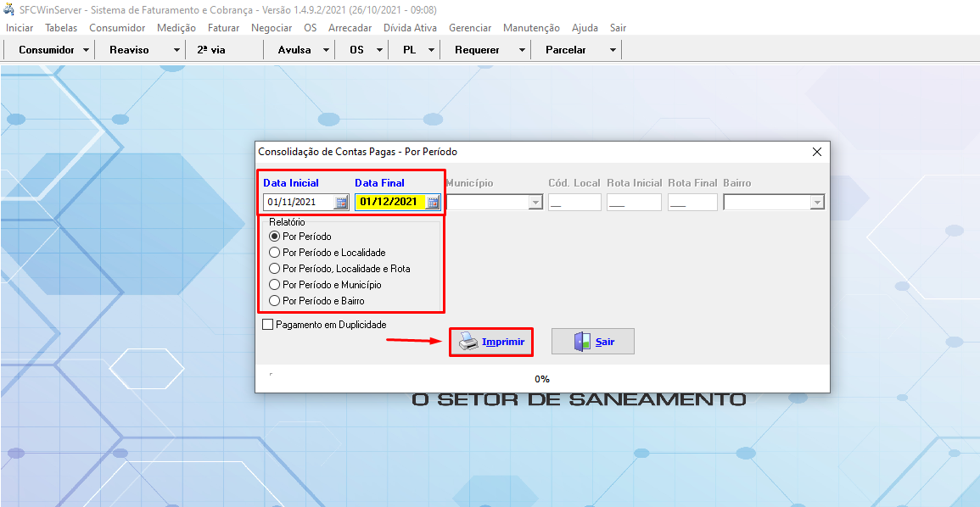The height and width of the screenshot is (507, 980).
Task: Click the SFCWinServer app icon in title bar
Action: coord(9,9)
